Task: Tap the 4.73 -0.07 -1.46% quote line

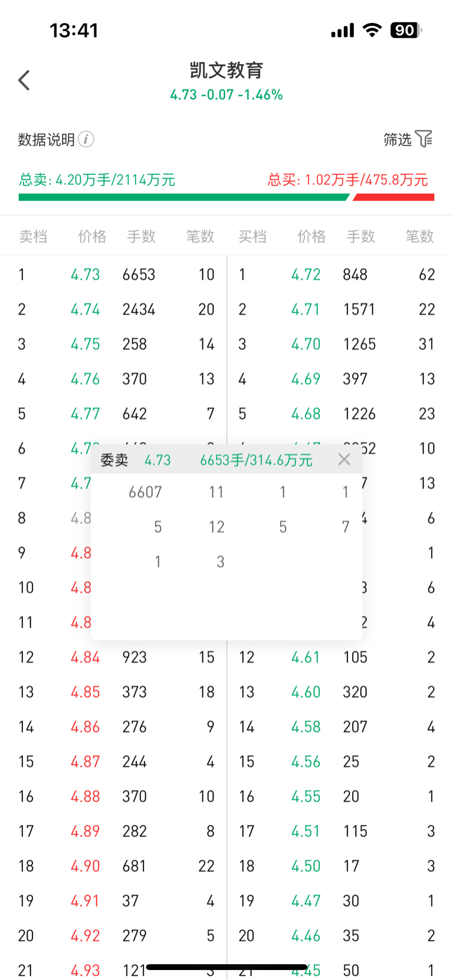Action: [226, 95]
